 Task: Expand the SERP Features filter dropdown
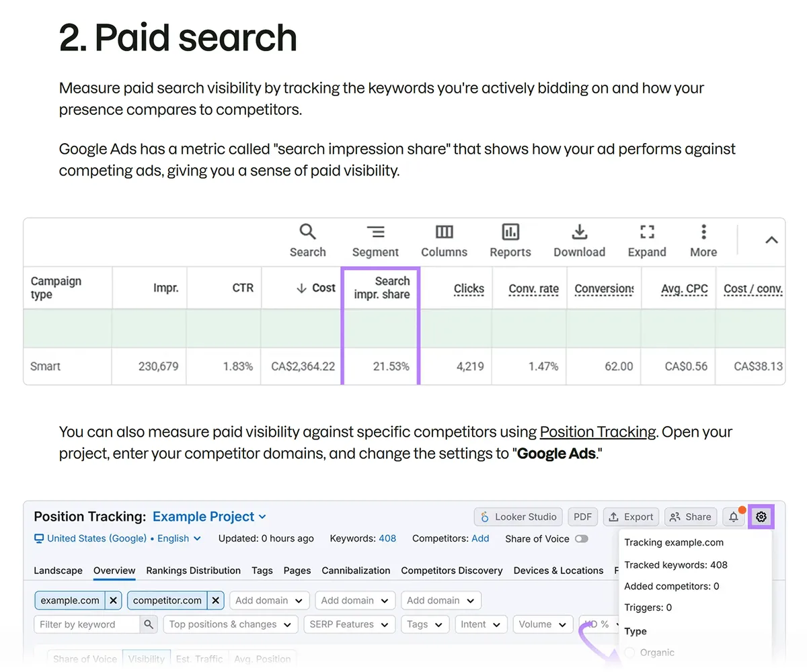[x=349, y=624]
